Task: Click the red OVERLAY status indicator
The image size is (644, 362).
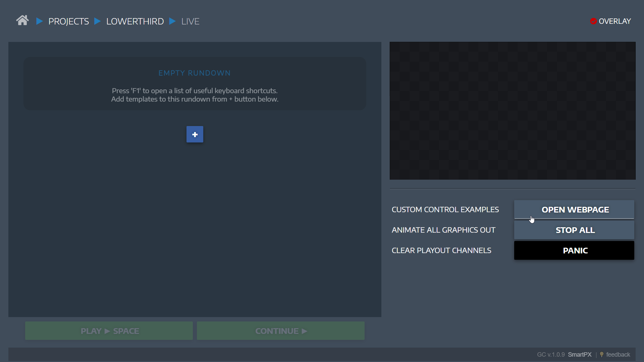Action: (593, 21)
